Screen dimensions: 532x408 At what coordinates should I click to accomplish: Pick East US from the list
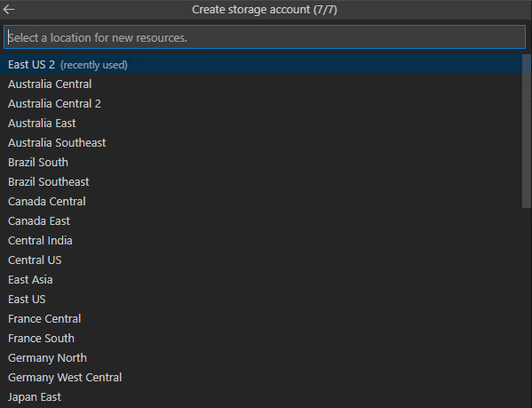(261, 300)
